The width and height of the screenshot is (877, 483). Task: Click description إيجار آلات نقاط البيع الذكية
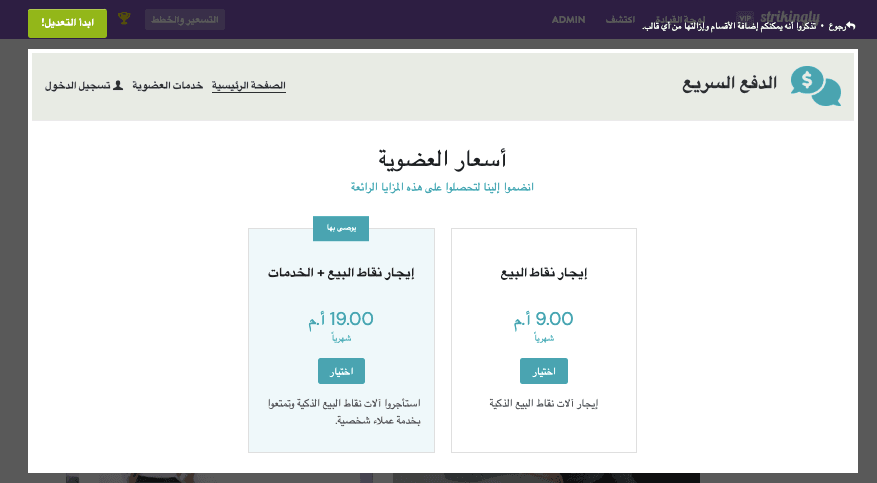pyautogui.click(x=544, y=404)
